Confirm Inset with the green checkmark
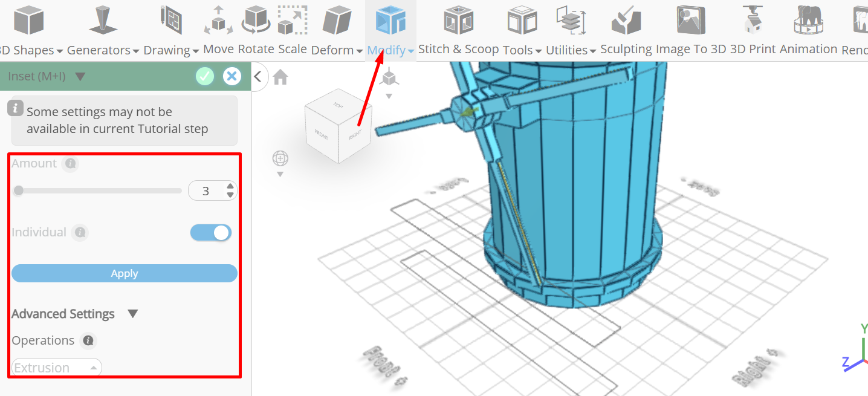This screenshot has width=868, height=396. click(x=205, y=76)
